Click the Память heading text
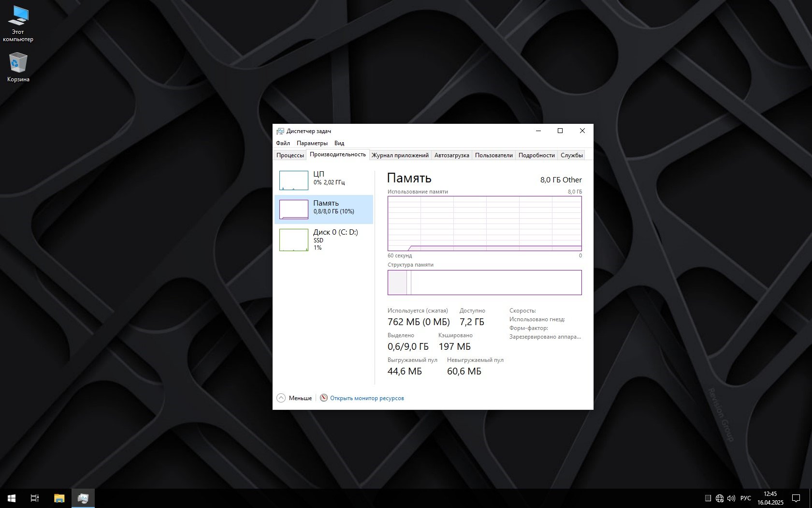 point(409,179)
